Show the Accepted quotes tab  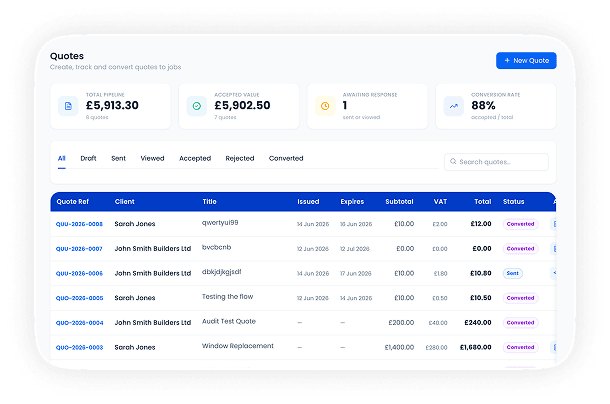point(195,158)
